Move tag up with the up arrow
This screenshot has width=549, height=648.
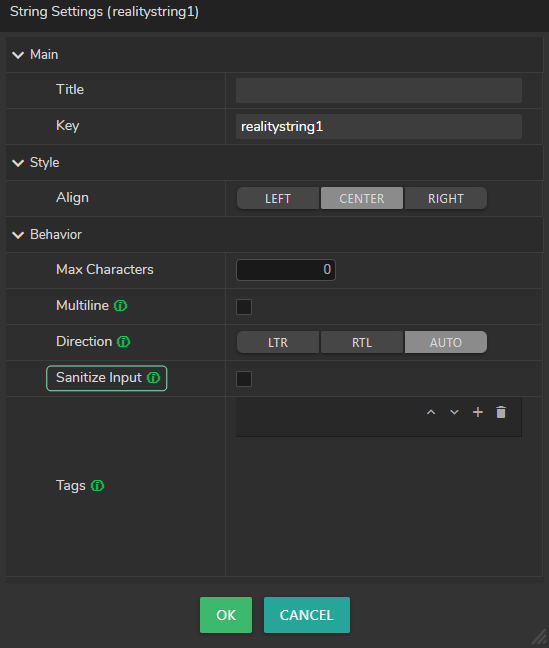[431, 412]
